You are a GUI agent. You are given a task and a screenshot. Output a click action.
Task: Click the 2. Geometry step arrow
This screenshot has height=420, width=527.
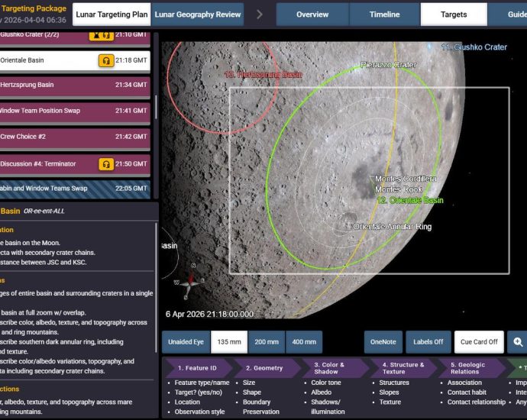[267, 368]
